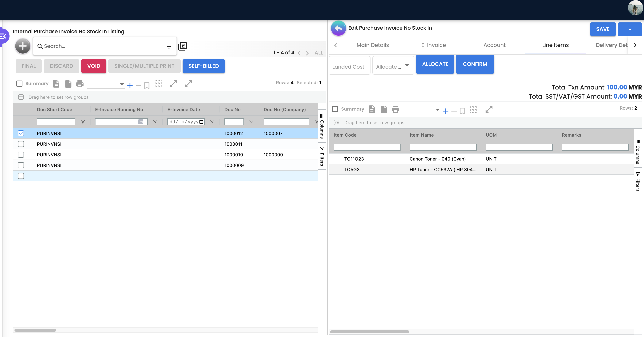The width and height of the screenshot is (644, 337).
Task: Click the first document export icon in listing toolbar
Action: tap(56, 84)
